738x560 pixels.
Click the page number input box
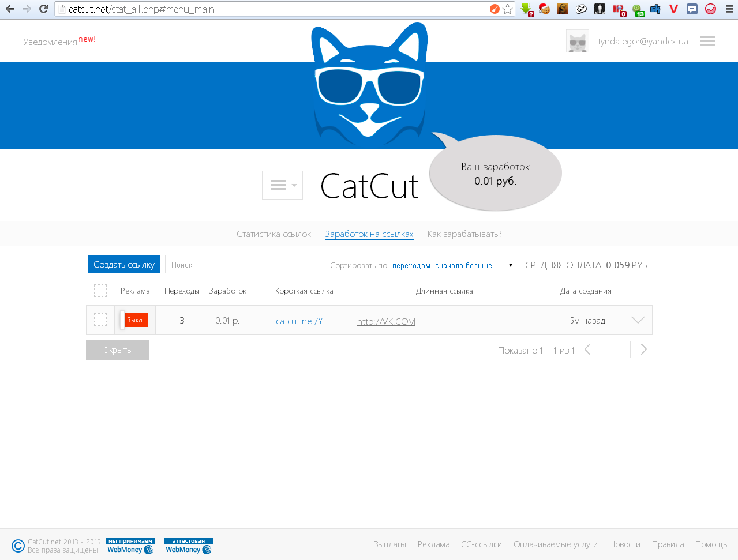(x=616, y=349)
